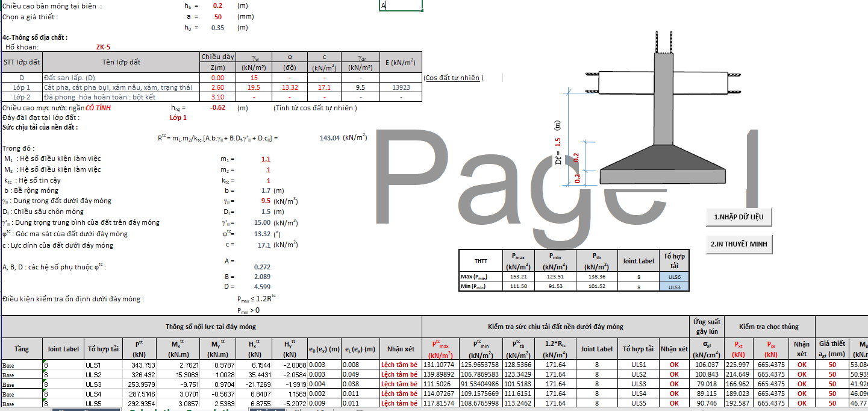Select Ptb cell 138.36 in THTT table

click(597, 277)
